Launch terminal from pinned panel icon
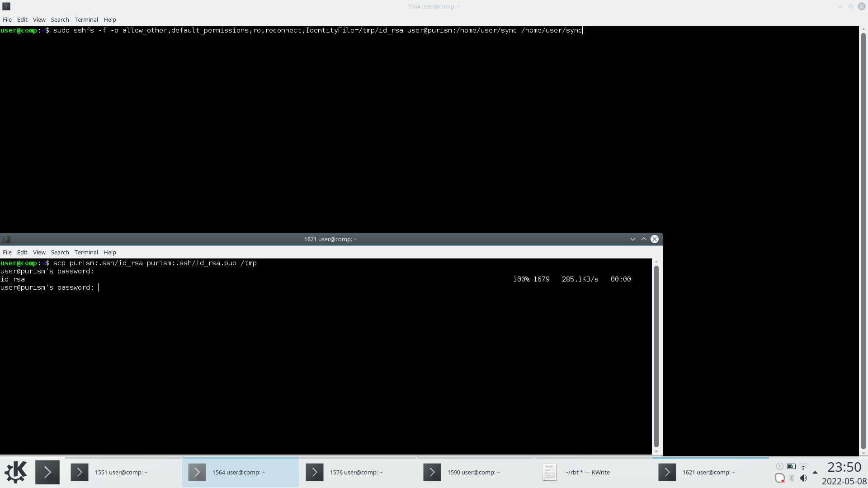 point(47,472)
